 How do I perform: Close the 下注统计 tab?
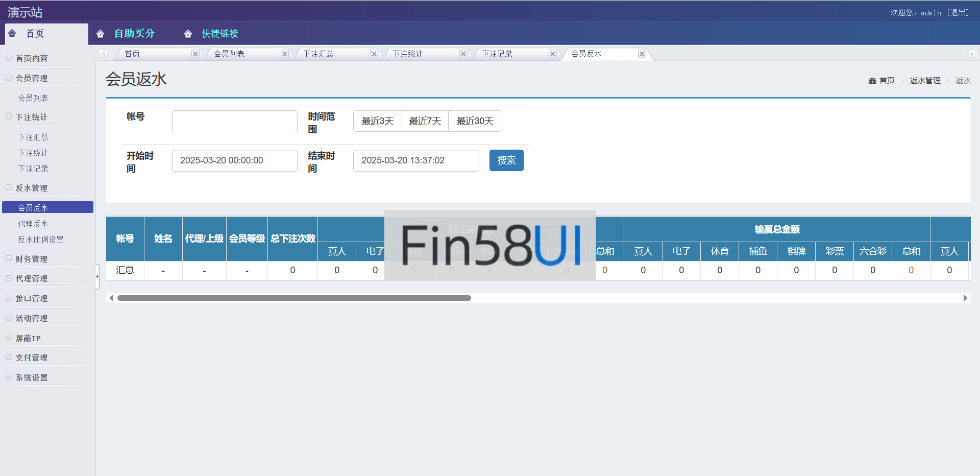pos(463,54)
